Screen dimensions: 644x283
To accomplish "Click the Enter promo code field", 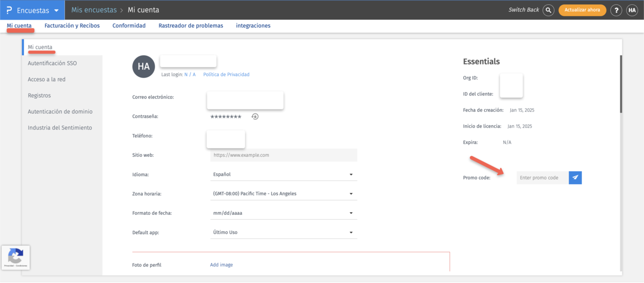I will point(542,178).
